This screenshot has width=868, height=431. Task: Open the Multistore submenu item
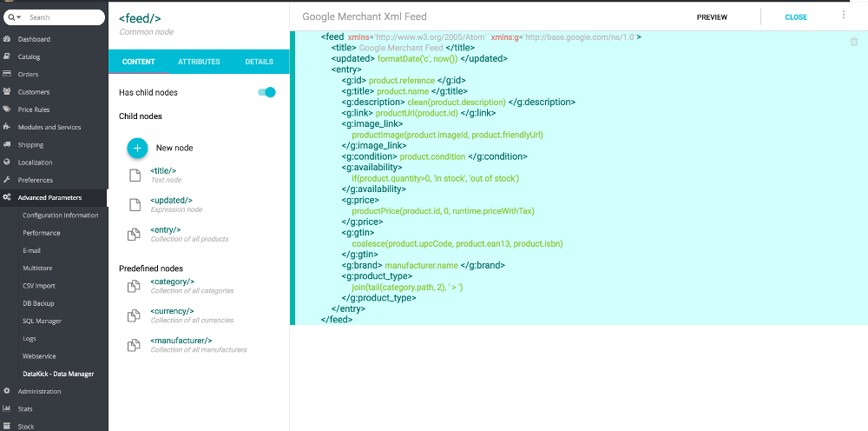(37, 269)
